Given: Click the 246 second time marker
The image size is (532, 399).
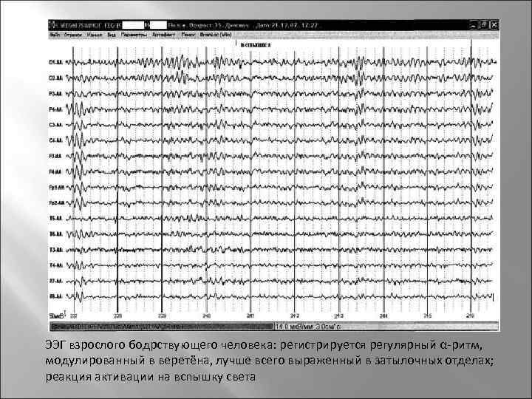Looking at the screenshot, I should coord(471,316).
